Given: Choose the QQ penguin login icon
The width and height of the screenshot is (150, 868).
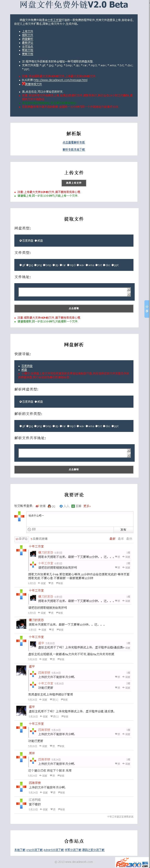Looking at the screenshot, I should pos(51,506).
